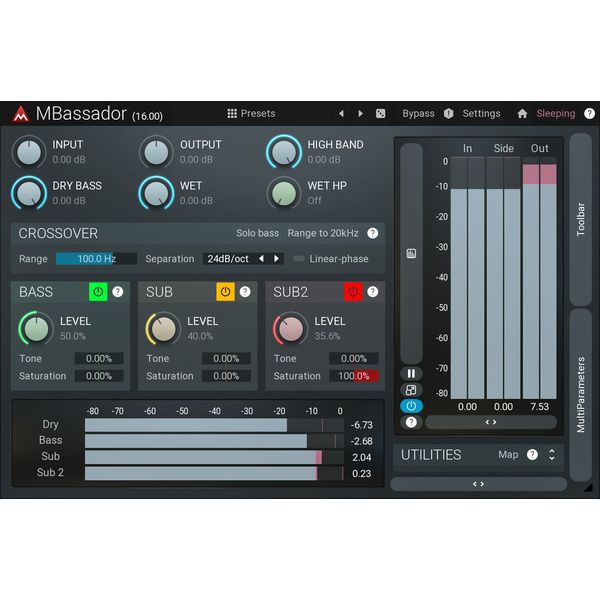This screenshot has width=600, height=600.
Task: Toggle the SUB orange power button
Action: 225,292
